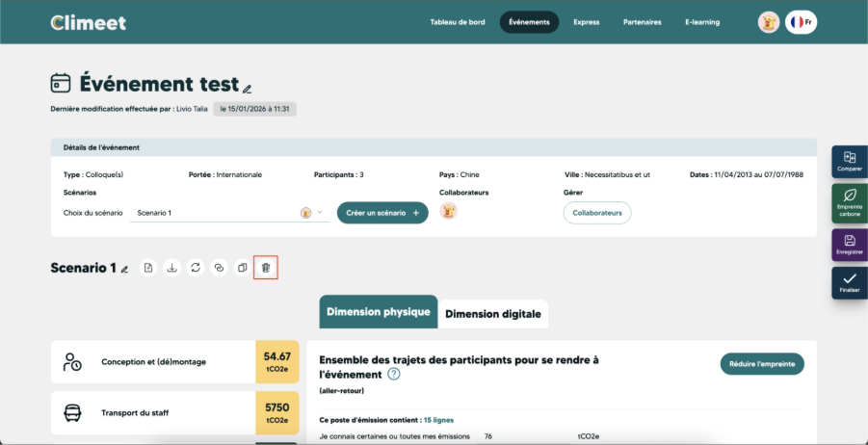This screenshot has width=868, height=445.
Task: Open the user avatar menu
Action: [769, 22]
